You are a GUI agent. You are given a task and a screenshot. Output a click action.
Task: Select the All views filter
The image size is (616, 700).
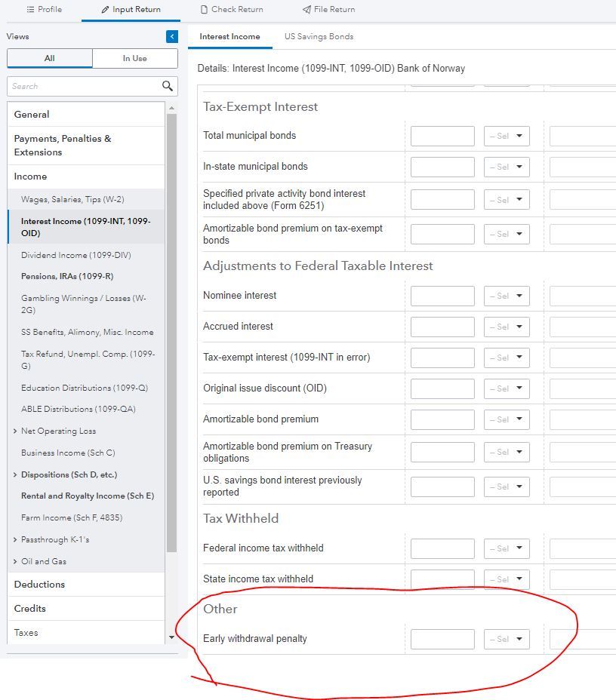[x=50, y=59]
